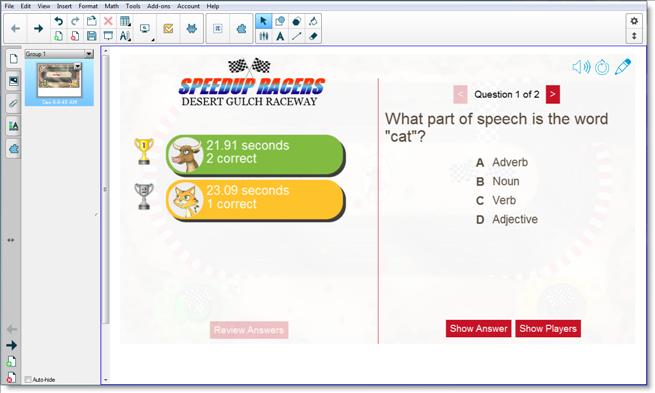Restart activity with circular arrow icon

602,67
